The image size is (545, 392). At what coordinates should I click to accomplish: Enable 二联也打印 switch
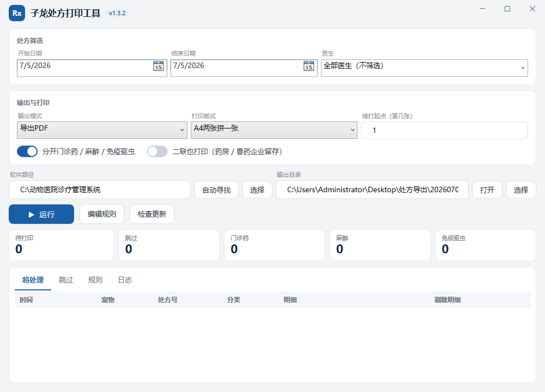tap(157, 151)
